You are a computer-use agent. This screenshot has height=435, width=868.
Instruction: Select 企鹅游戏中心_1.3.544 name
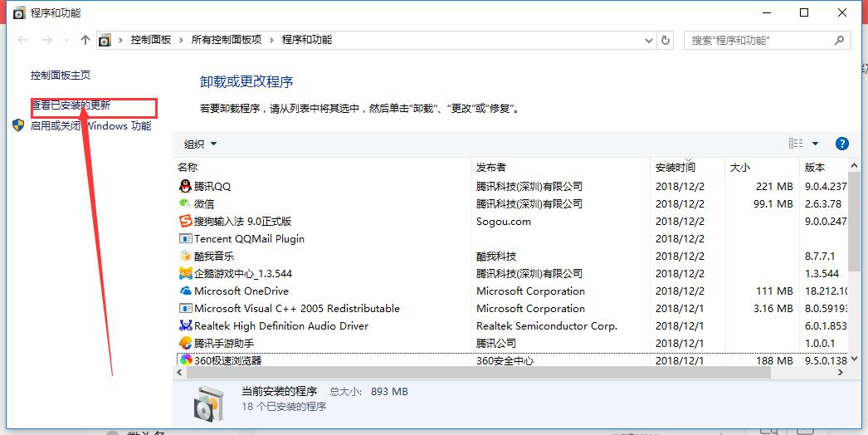243,274
